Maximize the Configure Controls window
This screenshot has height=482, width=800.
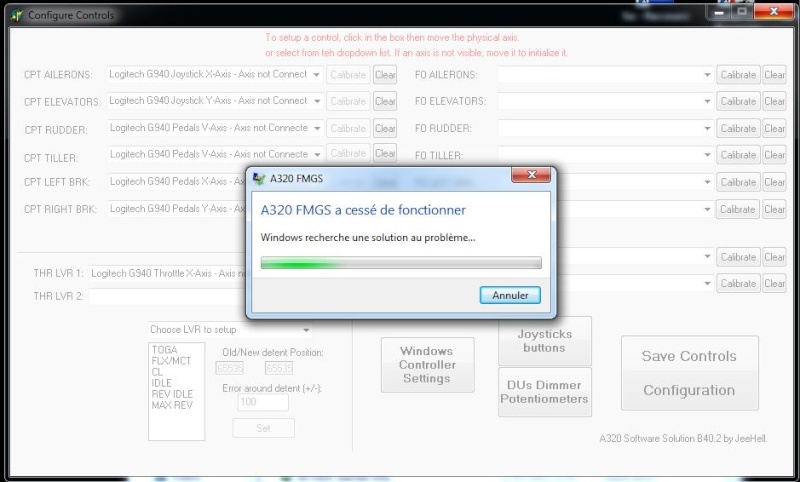(x=742, y=11)
